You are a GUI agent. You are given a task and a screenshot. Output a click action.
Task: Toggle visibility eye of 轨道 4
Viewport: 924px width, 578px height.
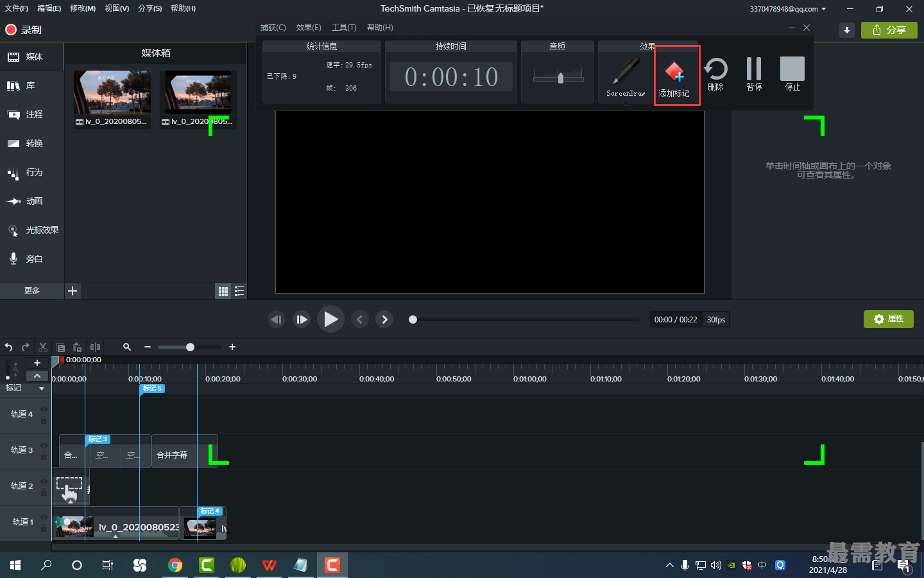[44, 410]
